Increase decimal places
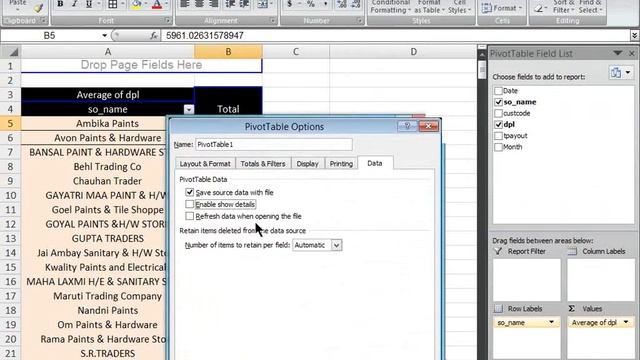Viewport: 640px width, 360px height. [342, 4]
